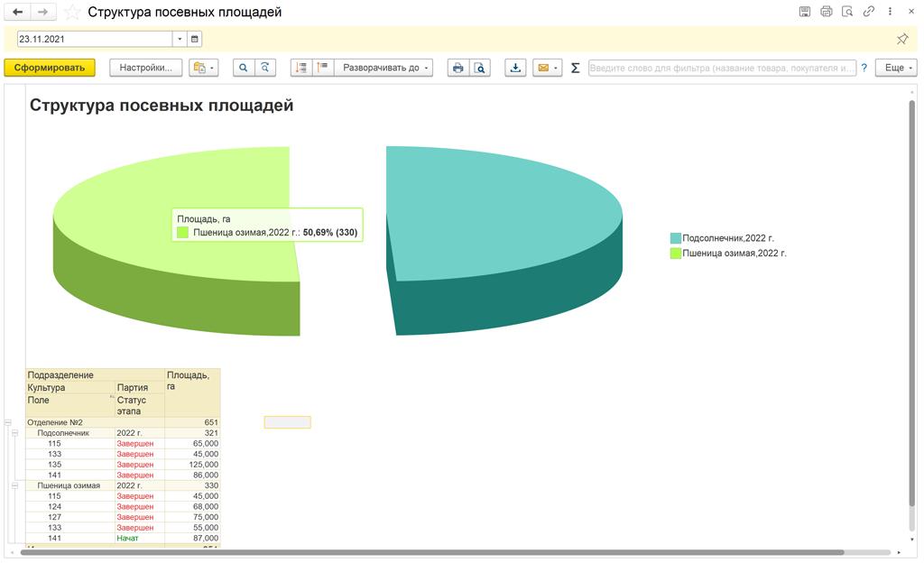Print the report using printer toolbar icon

pos(458,68)
